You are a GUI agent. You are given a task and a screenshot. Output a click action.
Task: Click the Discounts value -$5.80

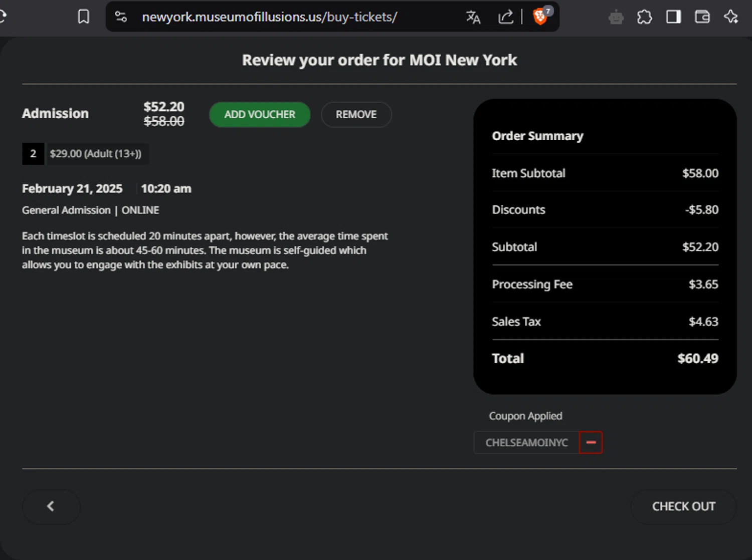(x=702, y=209)
